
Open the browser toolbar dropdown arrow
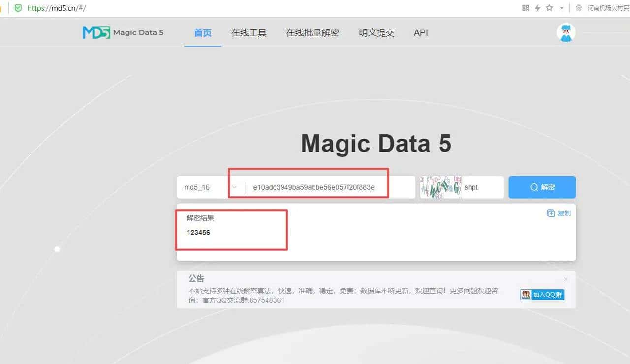(x=562, y=8)
